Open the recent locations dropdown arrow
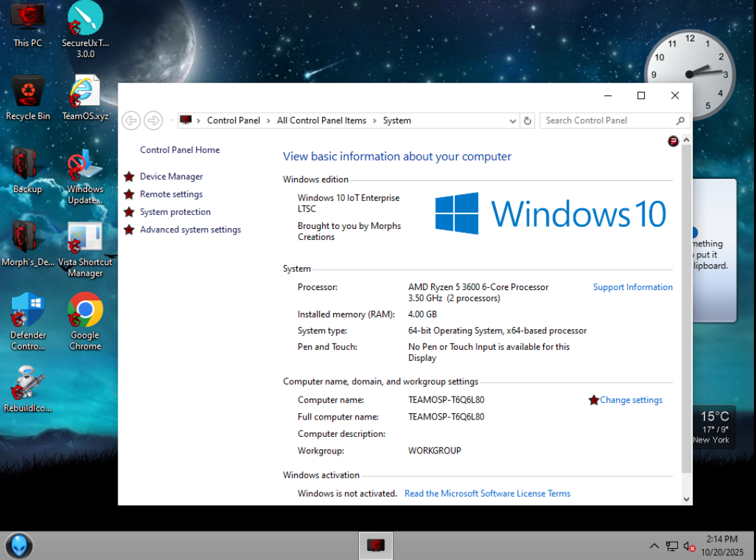Viewport: 756px width, 560px height. (172, 120)
